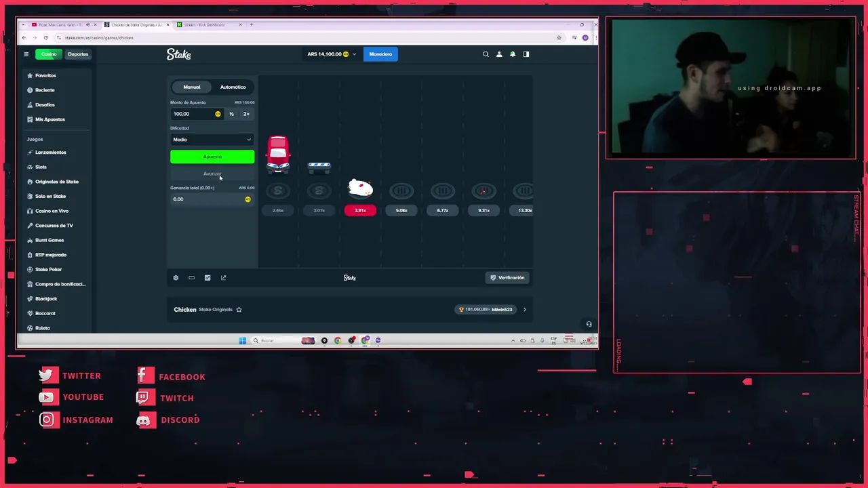Open Windows Start menu
This screenshot has width=868, height=488.
pos(242,340)
